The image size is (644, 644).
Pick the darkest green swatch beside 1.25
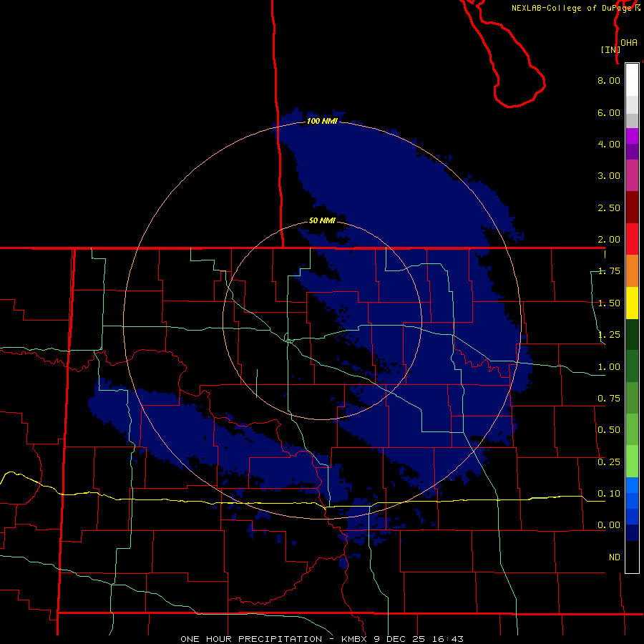pos(632,335)
